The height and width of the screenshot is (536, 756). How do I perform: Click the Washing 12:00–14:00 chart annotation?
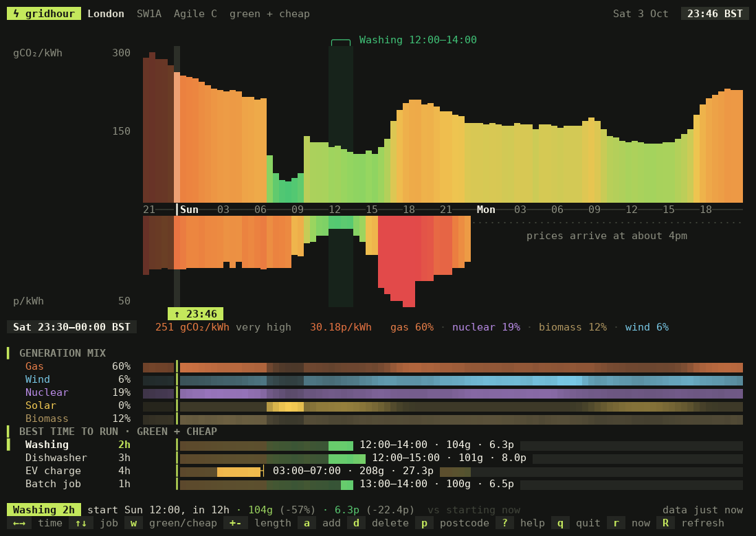(x=418, y=40)
